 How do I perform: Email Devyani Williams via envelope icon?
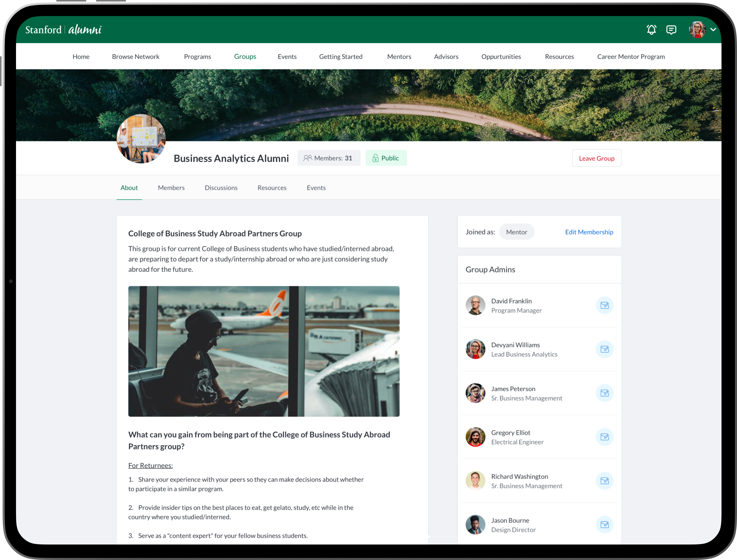tap(604, 349)
